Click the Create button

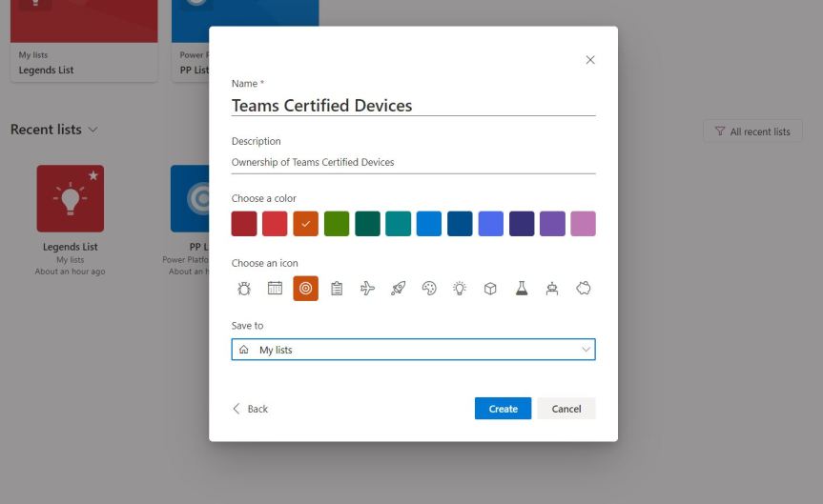tap(503, 409)
